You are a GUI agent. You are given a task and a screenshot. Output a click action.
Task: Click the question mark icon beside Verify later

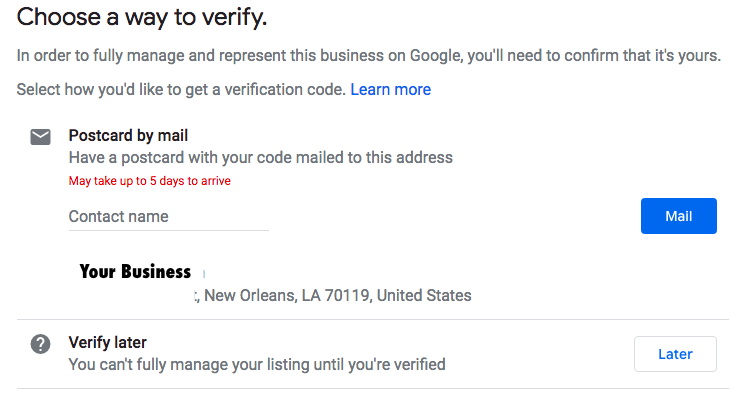point(40,344)
